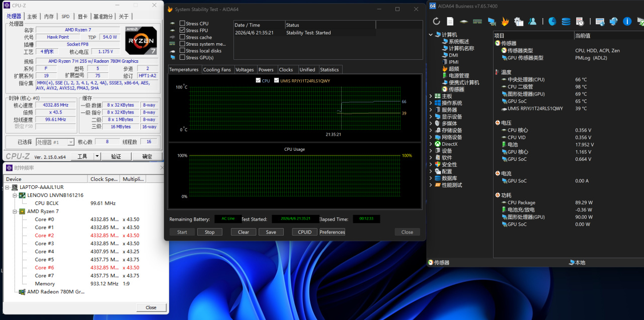Enable the Stress GPU(s) checkbox

(x=183, y=57)
